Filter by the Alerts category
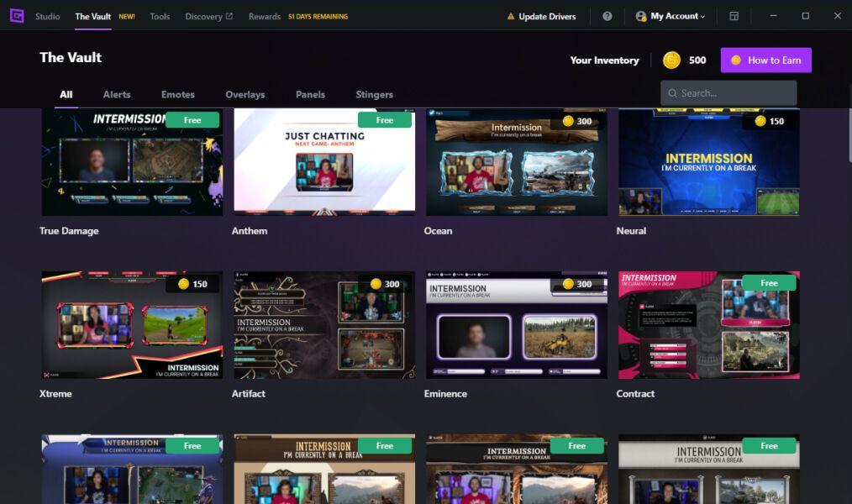 [x=117, y=94]
